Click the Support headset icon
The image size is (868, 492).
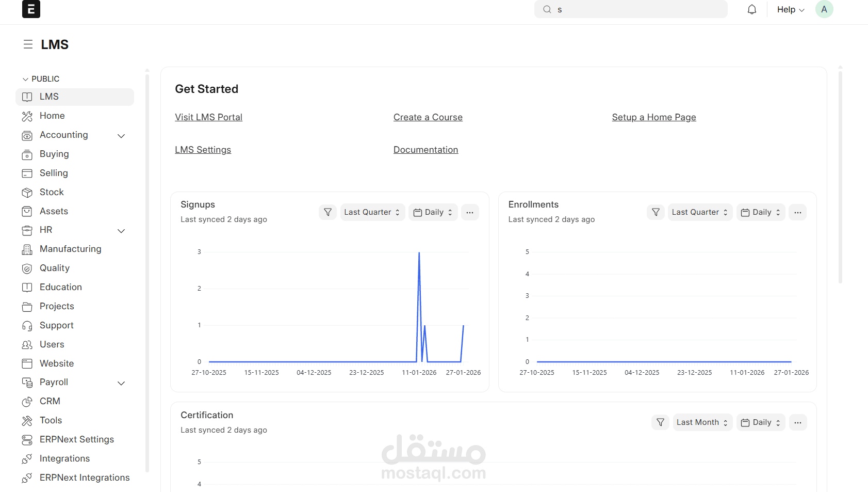click(x=27, y=325)
